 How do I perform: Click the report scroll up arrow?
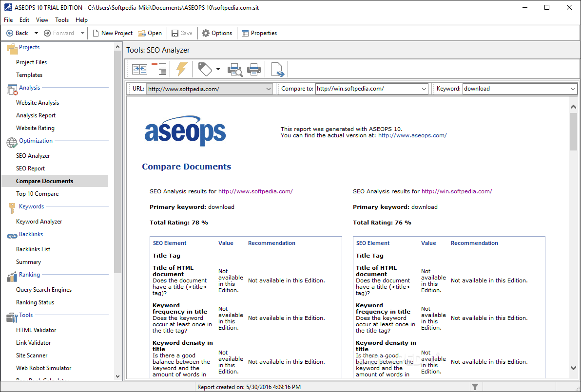point(573,107)
